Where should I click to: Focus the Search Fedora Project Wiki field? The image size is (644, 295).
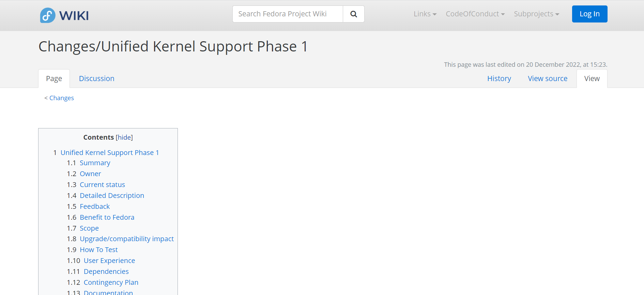point(288,14)
